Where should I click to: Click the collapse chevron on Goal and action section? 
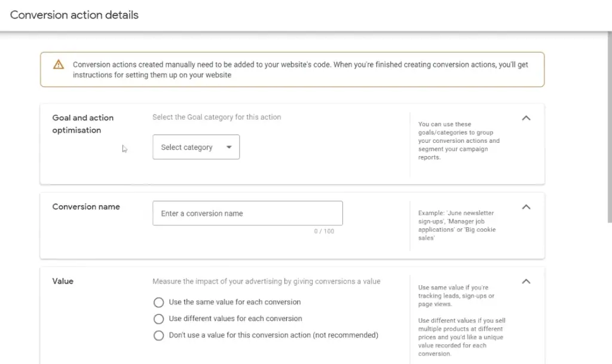[526, 118]
